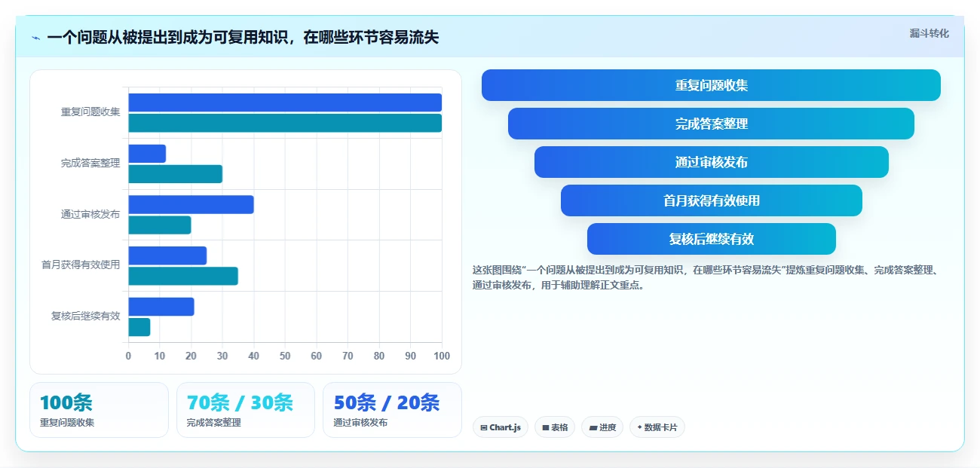Select the 复核后继续有效 funnel stage
This screenshot has height=468, width=980.
tap(711, 239)
